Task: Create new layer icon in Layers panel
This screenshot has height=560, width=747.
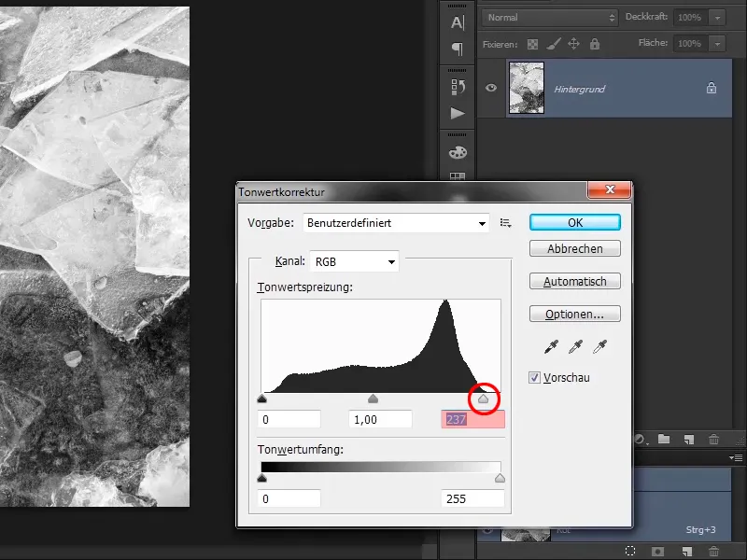Action: tap(689, 439)
